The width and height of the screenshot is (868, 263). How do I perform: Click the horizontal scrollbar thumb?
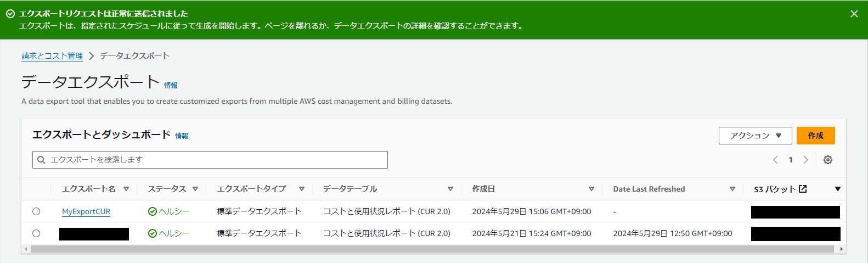point(432,249)
